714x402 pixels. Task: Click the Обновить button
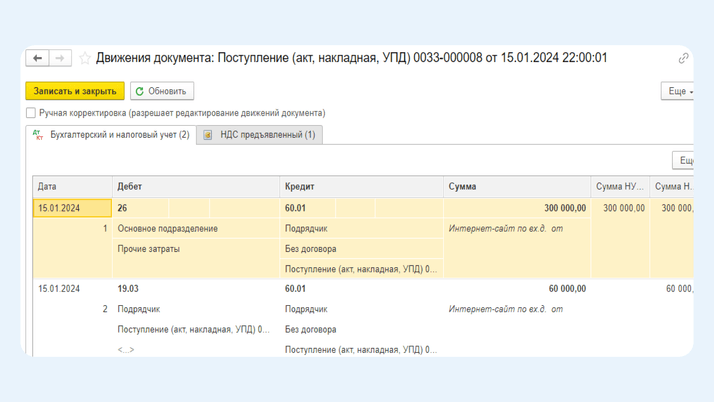(162, 91)
